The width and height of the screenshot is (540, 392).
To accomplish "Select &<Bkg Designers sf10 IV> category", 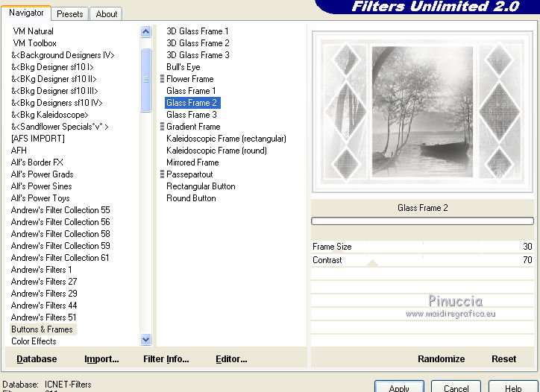I will point(57,103).
